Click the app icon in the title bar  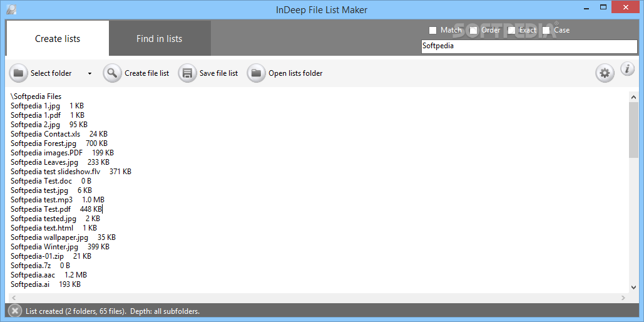point(12,9)
